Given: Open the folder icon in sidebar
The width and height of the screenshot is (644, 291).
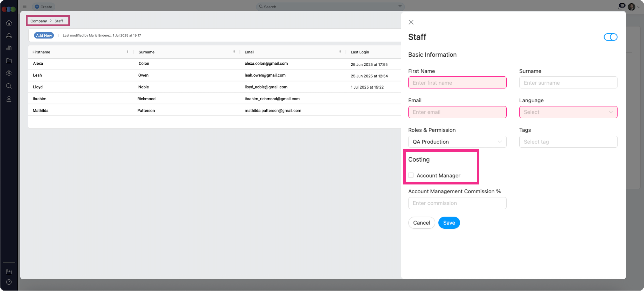Looking at the screenshot, I should pos(9,61).
